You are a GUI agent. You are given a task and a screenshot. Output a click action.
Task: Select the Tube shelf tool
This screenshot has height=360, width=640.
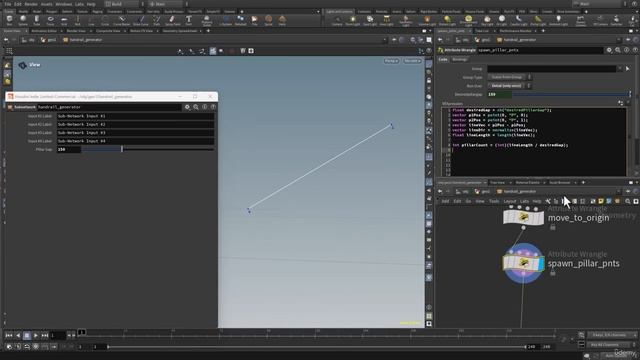point(36,20)
